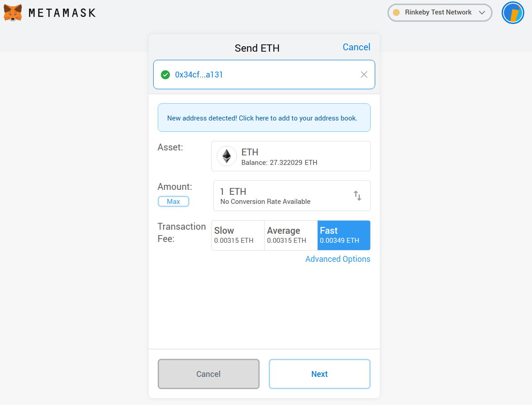The image size is (532, 405).
Task: Open the ETH asset selector
Action: pyautogui.click(x=291, y=156)
